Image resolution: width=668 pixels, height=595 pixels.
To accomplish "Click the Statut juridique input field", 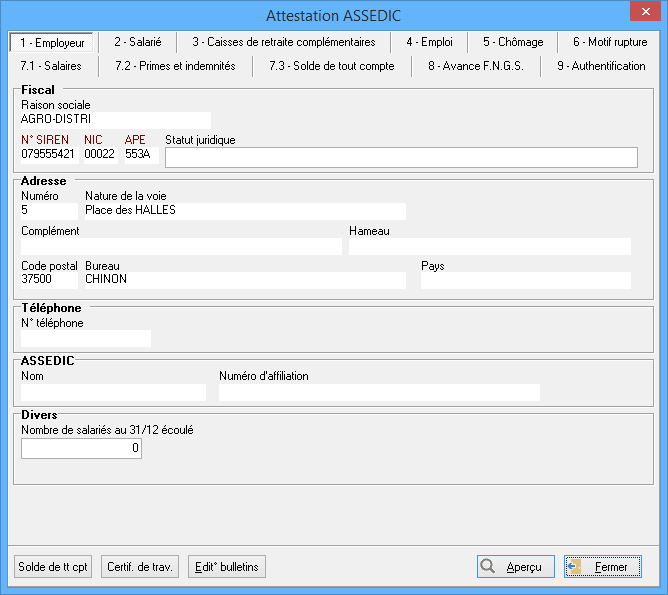I will pyautogui.click(x=400, y=157).
